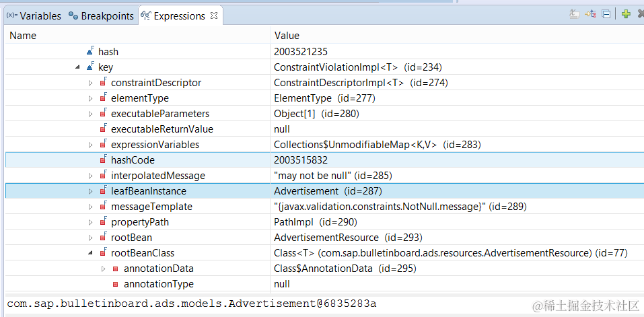Click value "may not be null" (id=285)

pyautogui.click(x=333, y=176)
